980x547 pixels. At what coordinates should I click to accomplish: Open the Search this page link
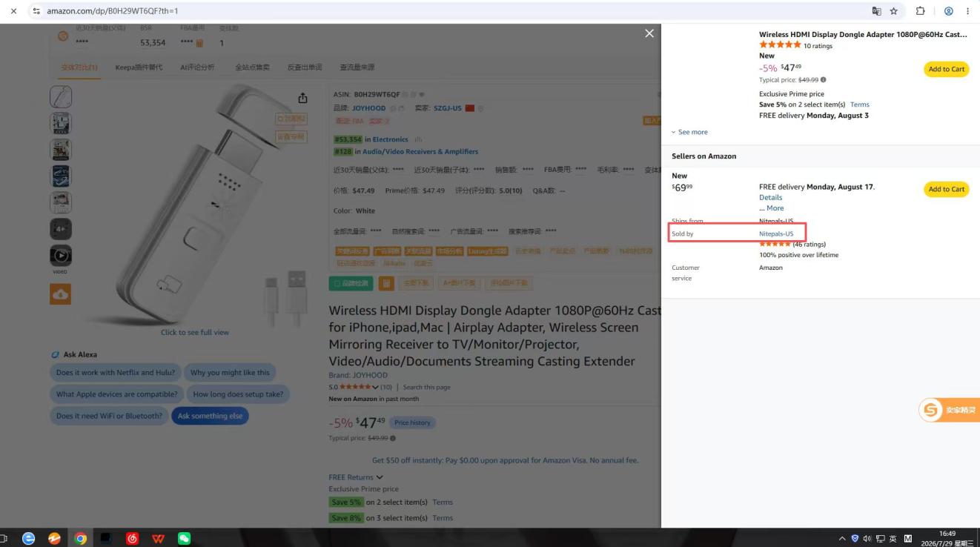click(426, 387)
